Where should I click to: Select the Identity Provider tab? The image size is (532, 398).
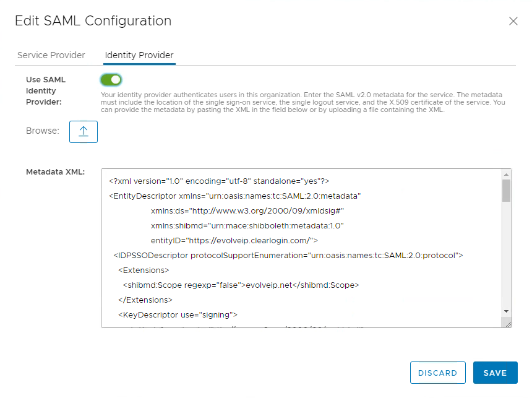click(139, 55)
